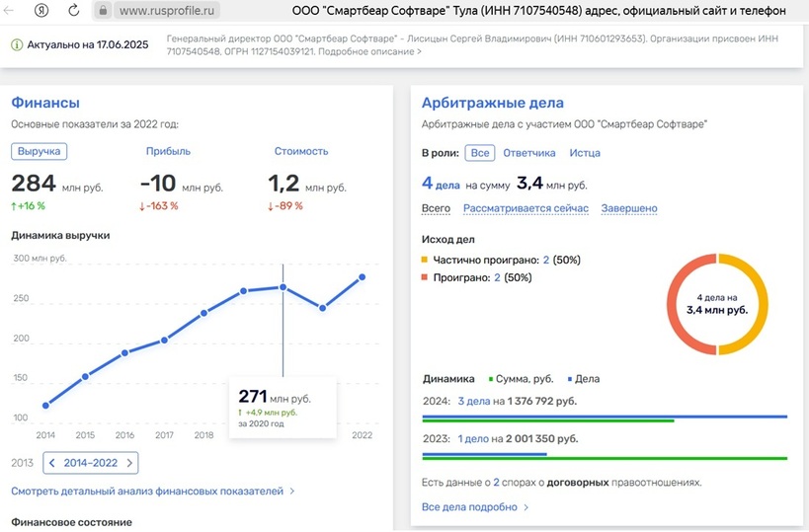This screenshot has height=532, width=809.
Task: Open the 2 disputes link in договорных споры
Action: (x=496, y=483)
